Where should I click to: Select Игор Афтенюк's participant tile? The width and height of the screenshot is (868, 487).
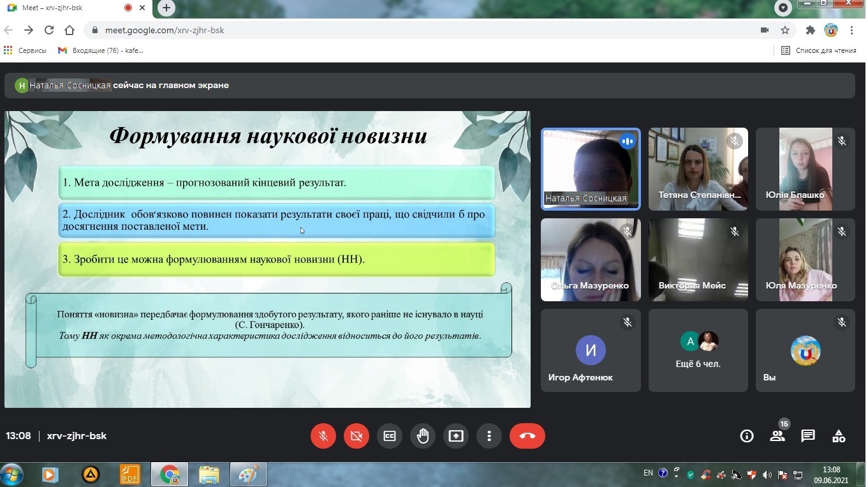click(591, 350)
